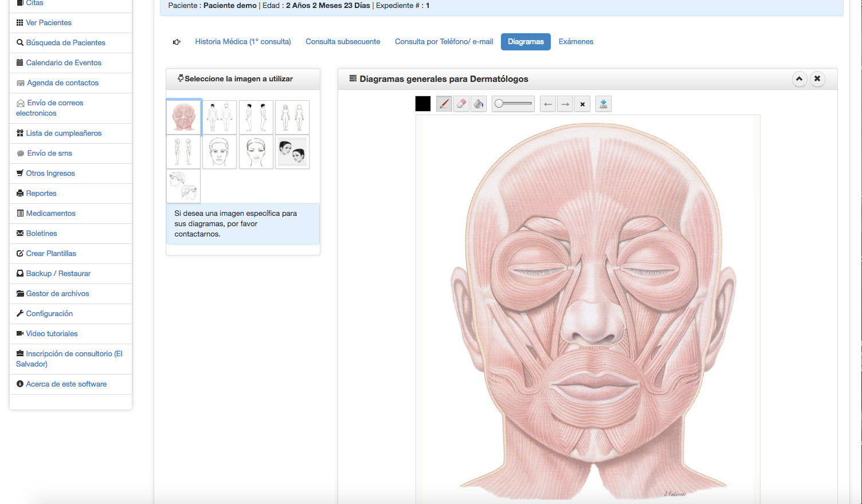Choose the female body front-back thumbnail
862x504 pixels.
[292, 117]
